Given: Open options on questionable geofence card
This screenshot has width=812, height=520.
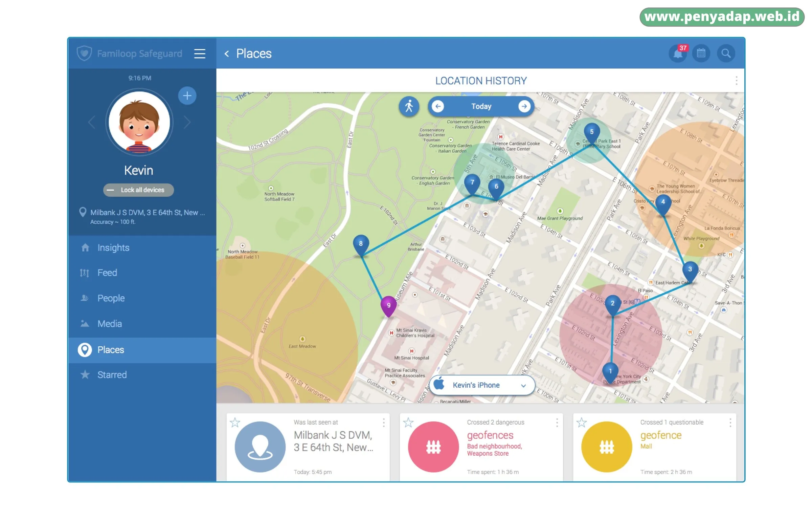Looking at the screenshot, I should [730, 422].
